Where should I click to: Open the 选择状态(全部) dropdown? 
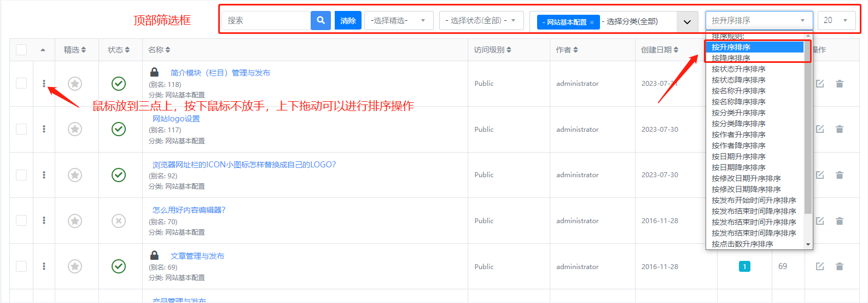pos(481,21)
